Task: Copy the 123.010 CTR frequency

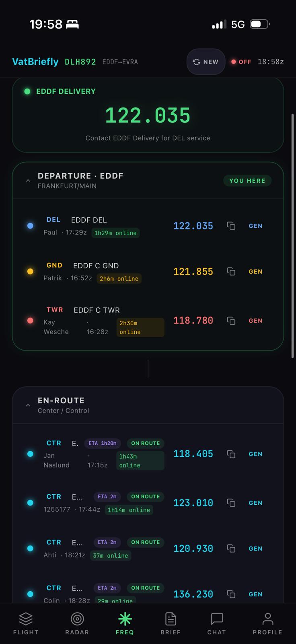Action: [231, 503]
